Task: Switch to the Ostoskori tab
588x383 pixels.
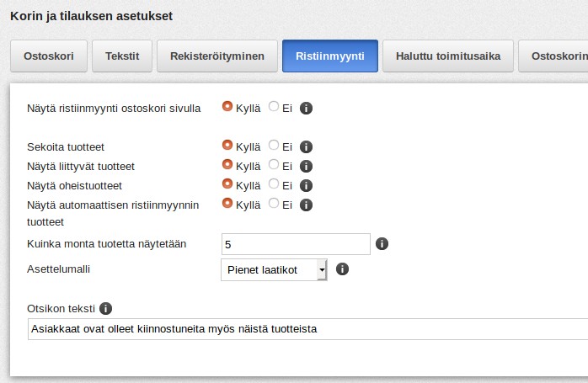Action: pyautogui.click(x=49, y=56)
